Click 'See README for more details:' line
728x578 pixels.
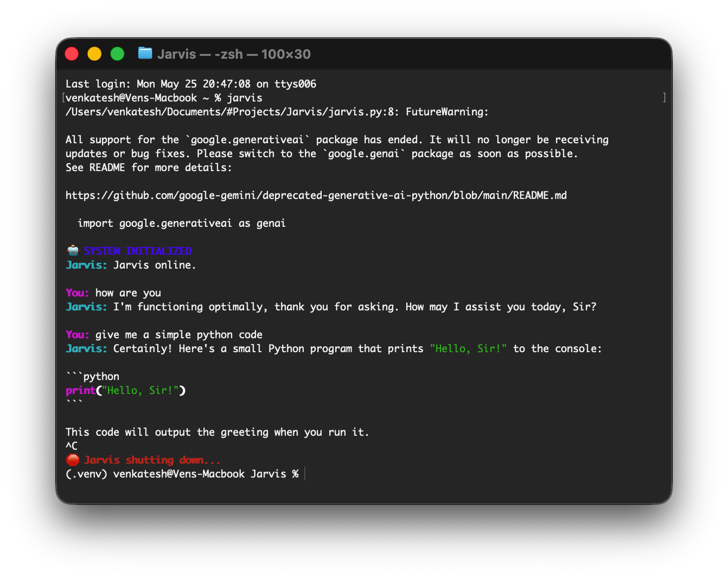(x=149, y=168)
